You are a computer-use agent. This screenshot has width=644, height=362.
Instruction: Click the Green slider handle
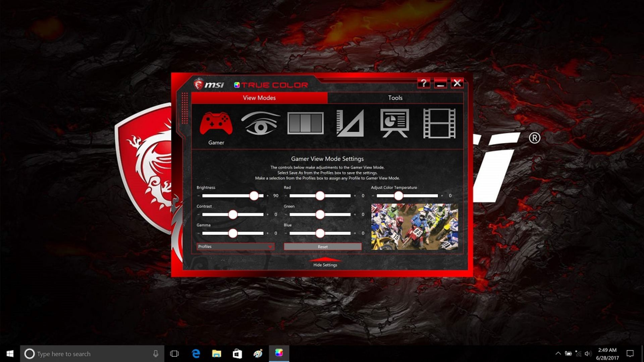click(320, 215)
